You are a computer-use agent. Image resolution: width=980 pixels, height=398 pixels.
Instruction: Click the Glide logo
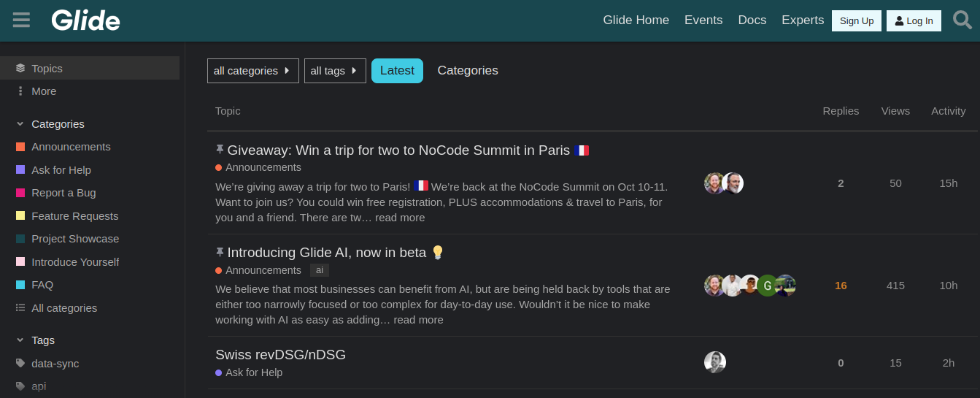tap(85, 20)
